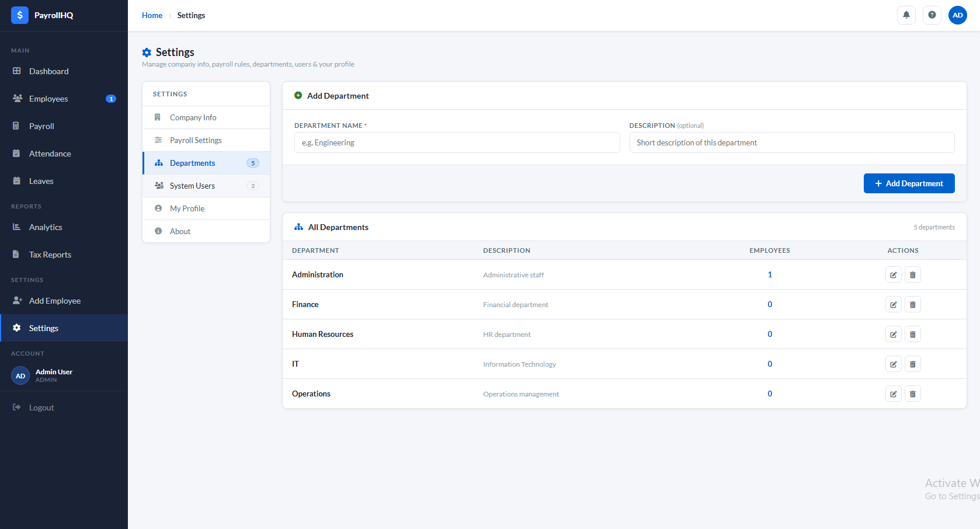Delete the IT department row
Screen dimensions: 980x529
click(912, 364)
